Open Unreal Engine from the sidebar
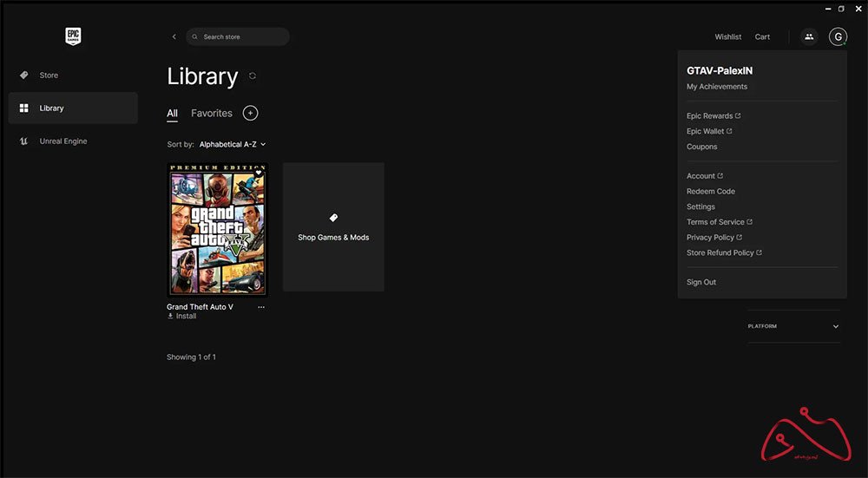This screenshot has height=478, width=868. point(62,141)
